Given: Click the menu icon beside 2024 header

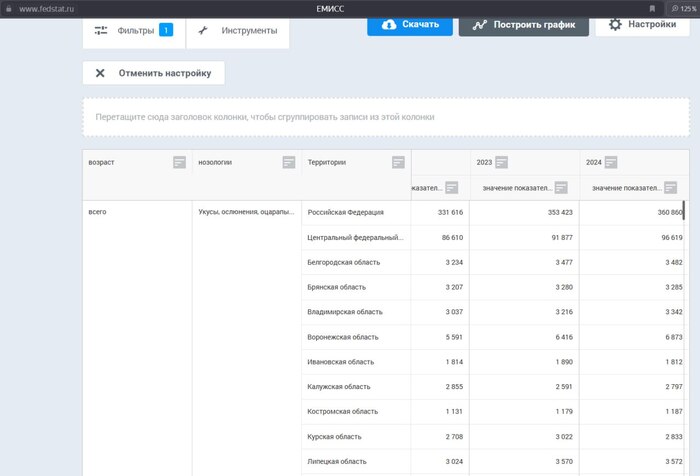Looking at the screenshot, I should click(x=611, y=162).
